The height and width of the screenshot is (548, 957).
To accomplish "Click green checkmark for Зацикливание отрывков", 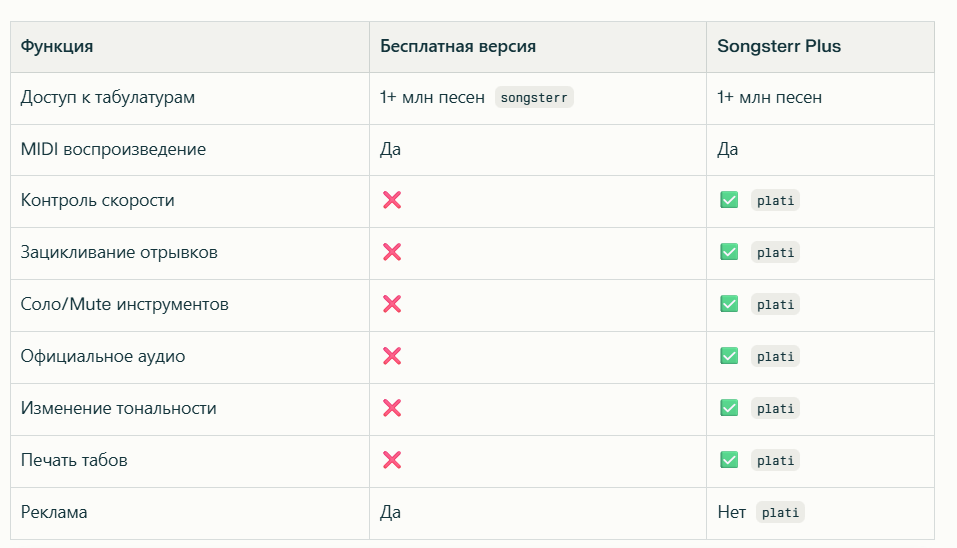I will [x=729, y=252].
